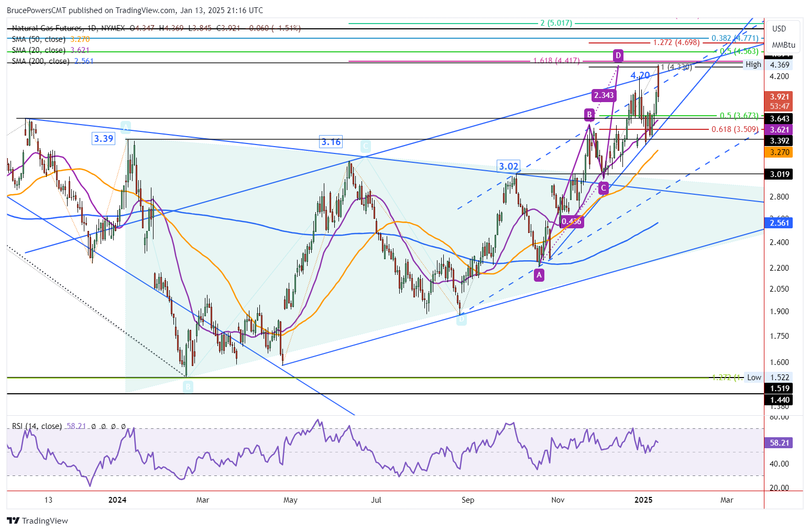Screen dimensions: 810x532
Task: Click the High price tag 4.369
Action: 779,65
